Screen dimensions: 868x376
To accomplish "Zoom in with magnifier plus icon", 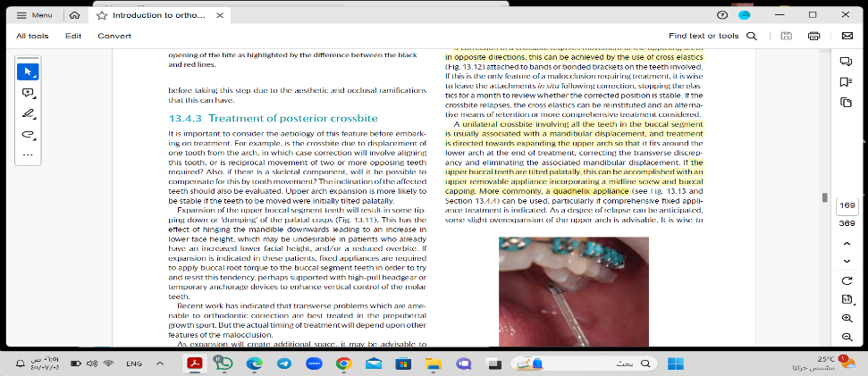I will pyautogui.click(x=847, y=319).
